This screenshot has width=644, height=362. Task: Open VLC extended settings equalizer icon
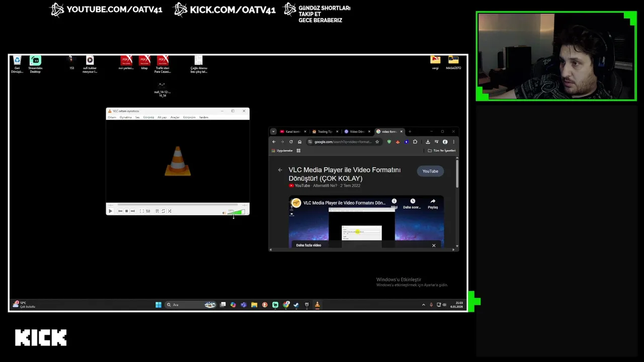[147, 211]
